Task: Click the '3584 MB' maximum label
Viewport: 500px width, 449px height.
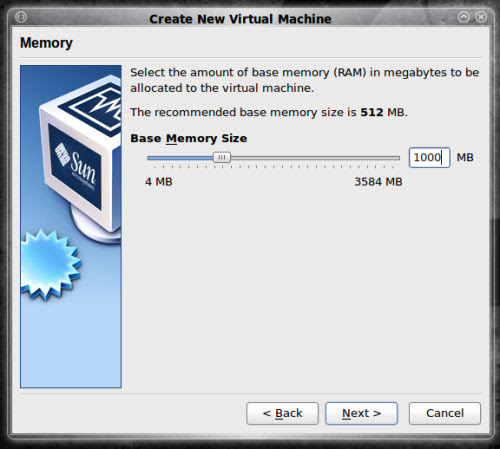Action: [x=378, y=182]
